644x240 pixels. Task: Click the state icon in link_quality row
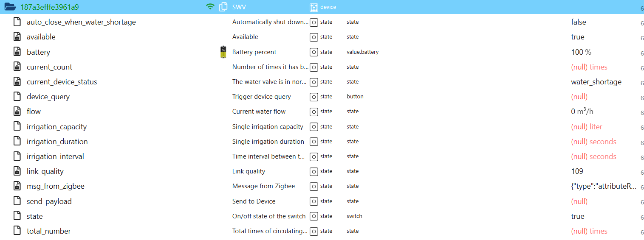(x=314, y=171)
